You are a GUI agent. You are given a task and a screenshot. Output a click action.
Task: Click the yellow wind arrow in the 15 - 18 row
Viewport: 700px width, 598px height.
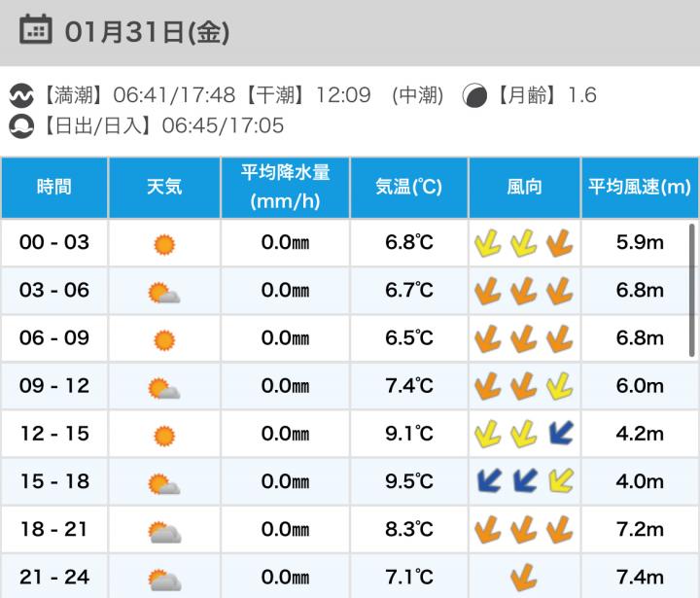pyautogui.click(x=561, y=481)
